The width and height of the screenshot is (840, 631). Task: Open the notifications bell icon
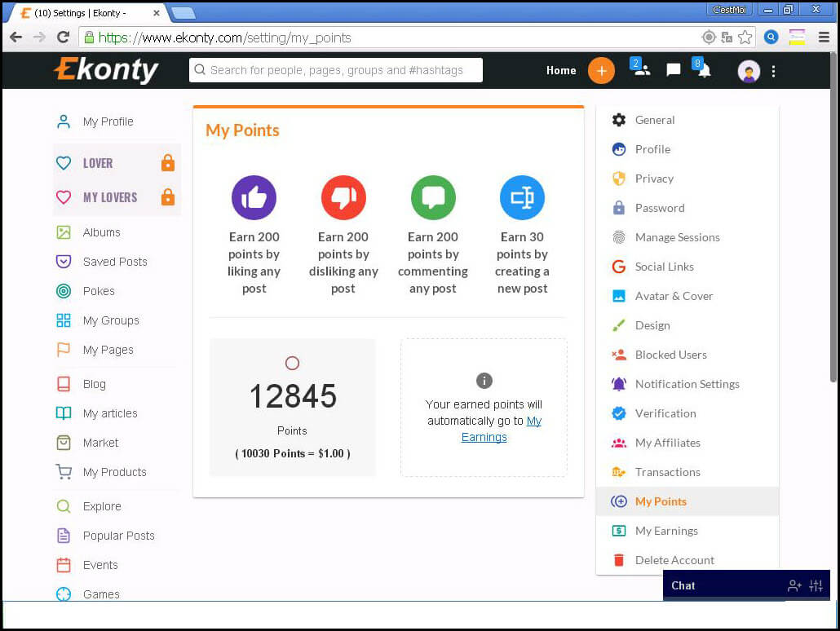click(x=703, y=71)
